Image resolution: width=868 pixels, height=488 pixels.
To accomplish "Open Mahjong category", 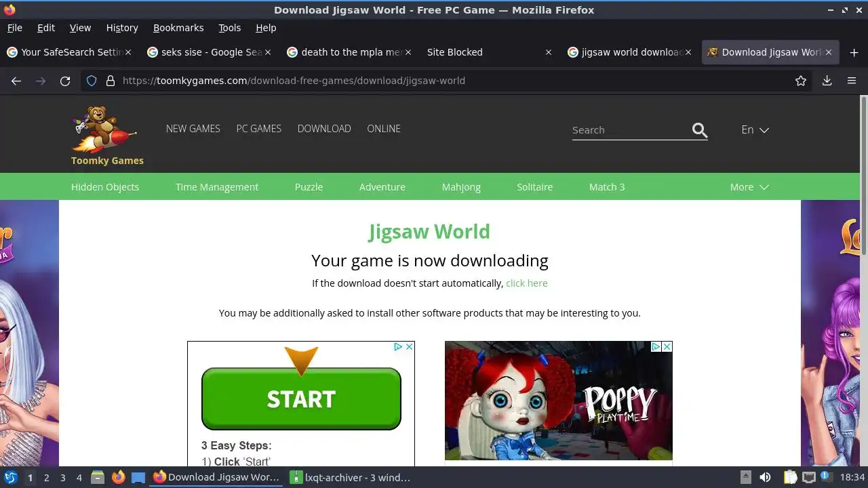I will (x=461, y=187).
